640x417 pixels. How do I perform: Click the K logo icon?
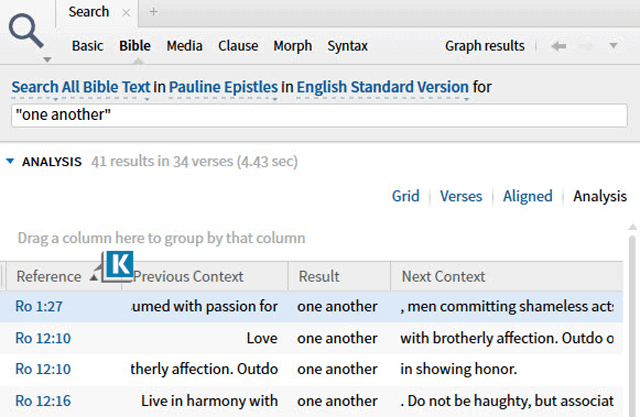coord(119,265)
